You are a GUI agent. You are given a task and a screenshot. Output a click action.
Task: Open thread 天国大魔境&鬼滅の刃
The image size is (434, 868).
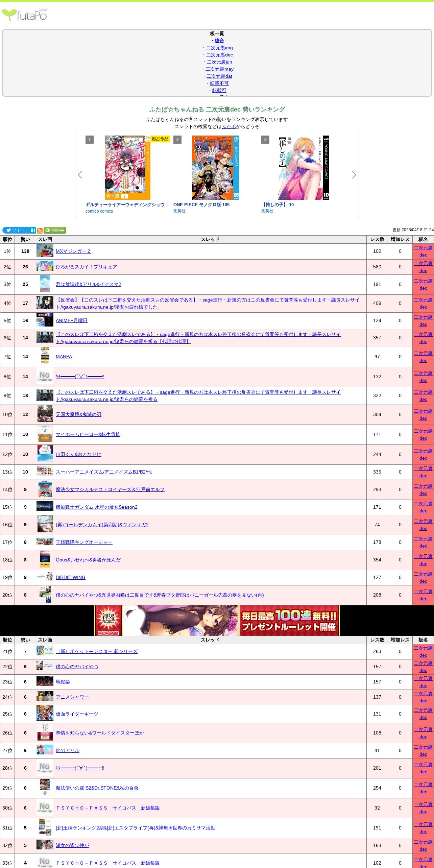(78, 414)
